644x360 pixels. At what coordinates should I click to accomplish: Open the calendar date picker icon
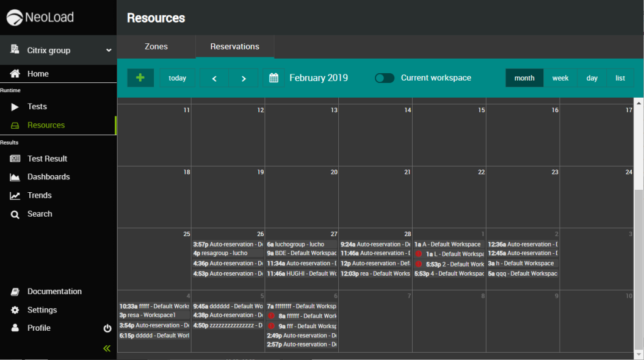[x=274, y=78]
